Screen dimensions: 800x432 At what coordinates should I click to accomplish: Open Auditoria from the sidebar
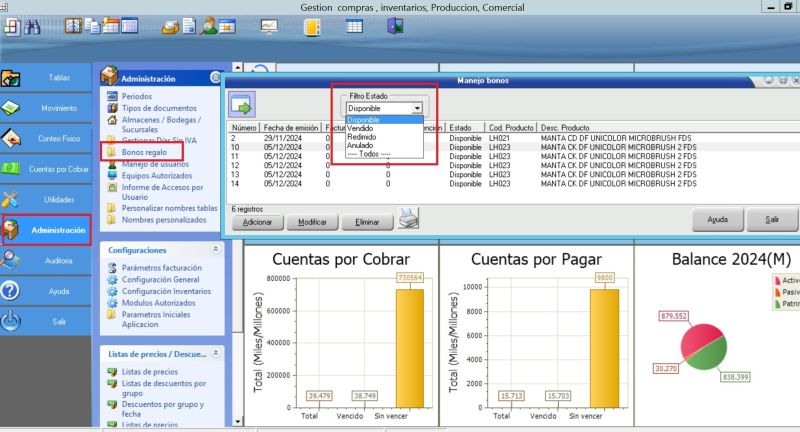(x=46, y=260)
